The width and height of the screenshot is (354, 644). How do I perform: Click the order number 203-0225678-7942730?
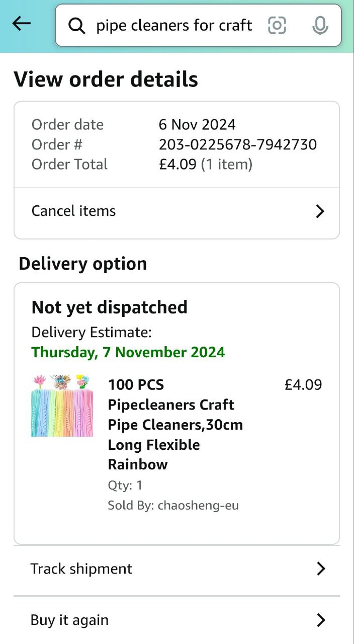coord(238,145)
